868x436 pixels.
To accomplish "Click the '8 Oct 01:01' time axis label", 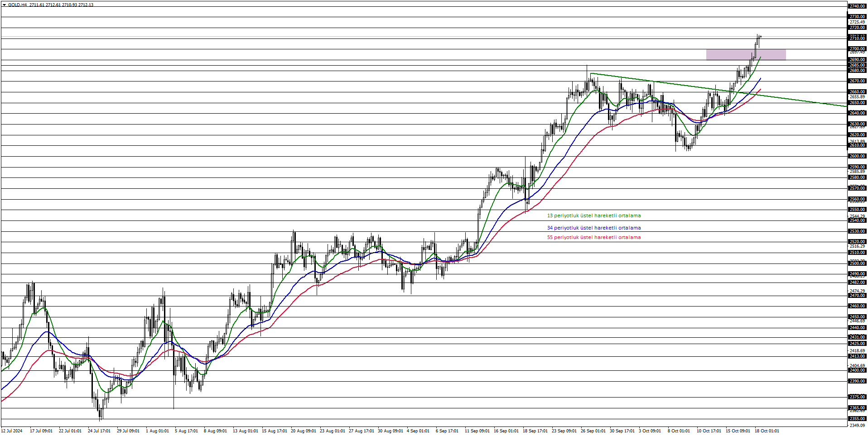I will coord(679,431).
